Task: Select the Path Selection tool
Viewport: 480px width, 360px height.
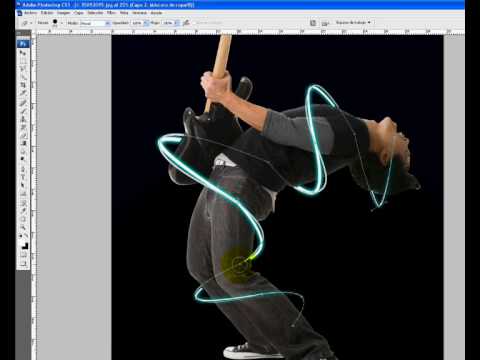Action: [x=23, y=185]
